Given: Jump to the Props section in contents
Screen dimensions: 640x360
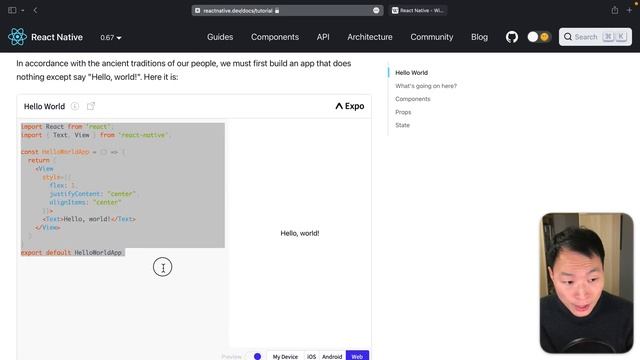Looking at the screenshot, I should 403,112.
